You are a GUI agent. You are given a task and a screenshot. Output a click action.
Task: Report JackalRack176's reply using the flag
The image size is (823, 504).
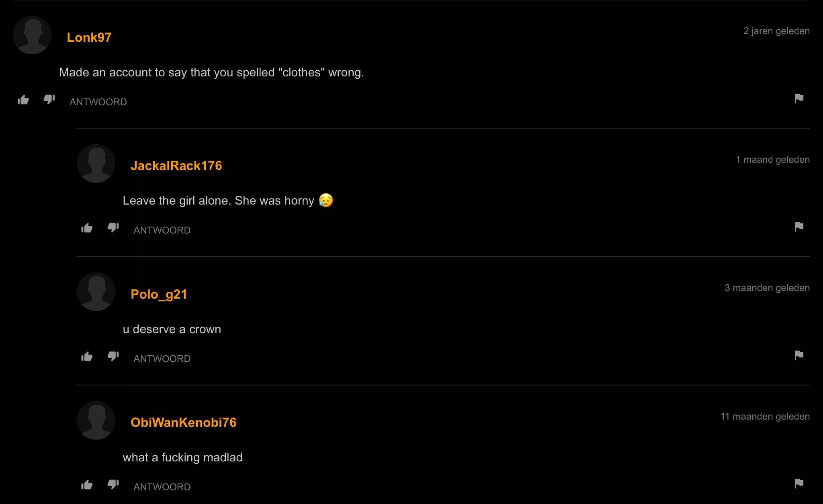tap(798, 227)
